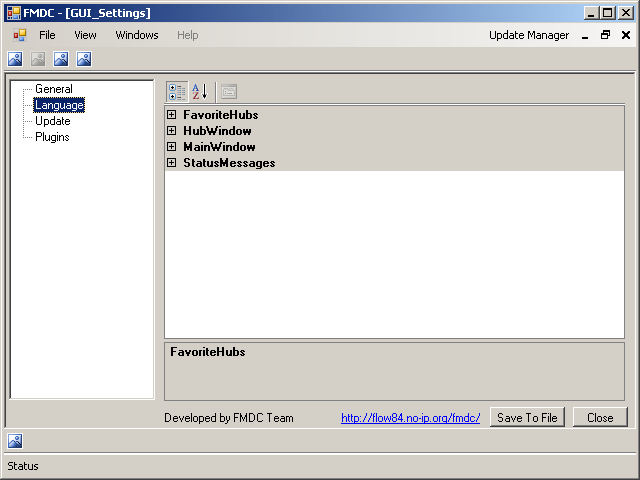Select the MainWindow row label

(219, 147)
